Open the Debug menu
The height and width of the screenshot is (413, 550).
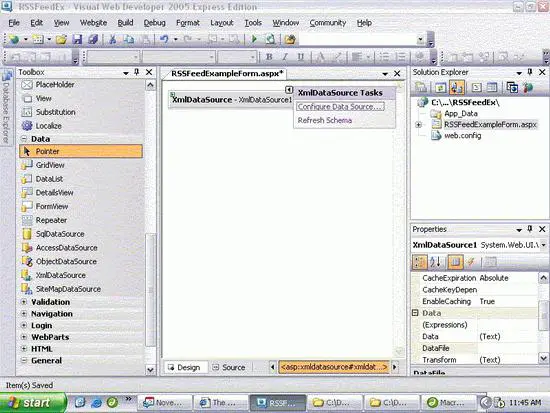point(154,23)
